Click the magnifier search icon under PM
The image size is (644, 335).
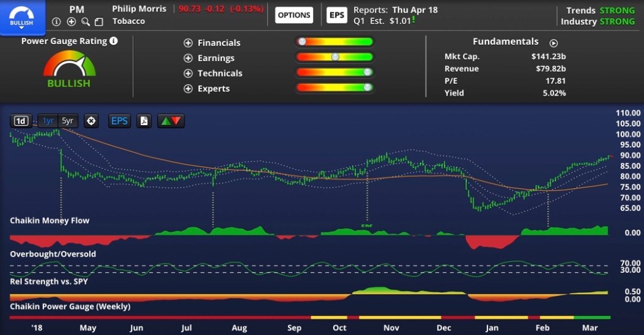pyautogui.click(x=85, y=22)
